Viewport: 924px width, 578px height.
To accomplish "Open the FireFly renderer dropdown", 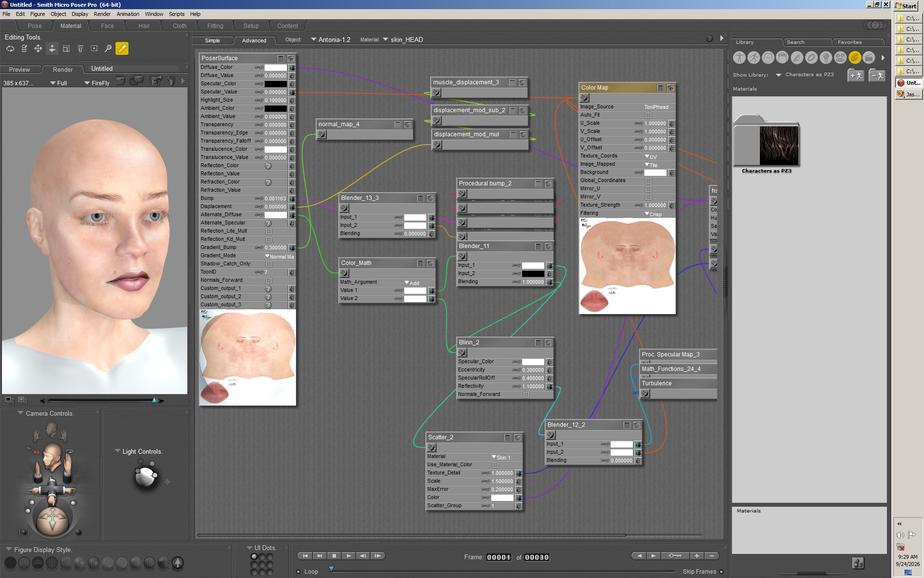I will (x=97, y=83).
